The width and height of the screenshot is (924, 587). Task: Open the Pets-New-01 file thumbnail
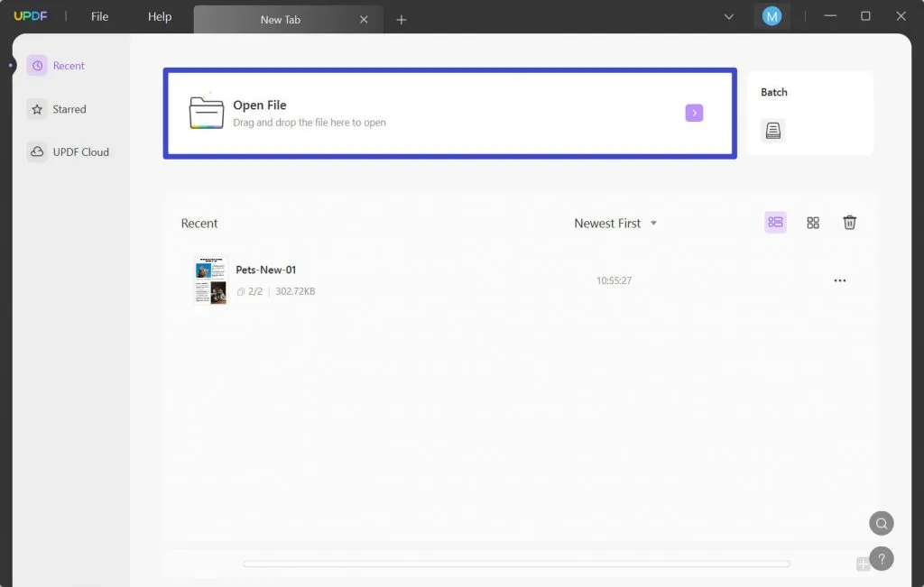[x=210, y=280]
